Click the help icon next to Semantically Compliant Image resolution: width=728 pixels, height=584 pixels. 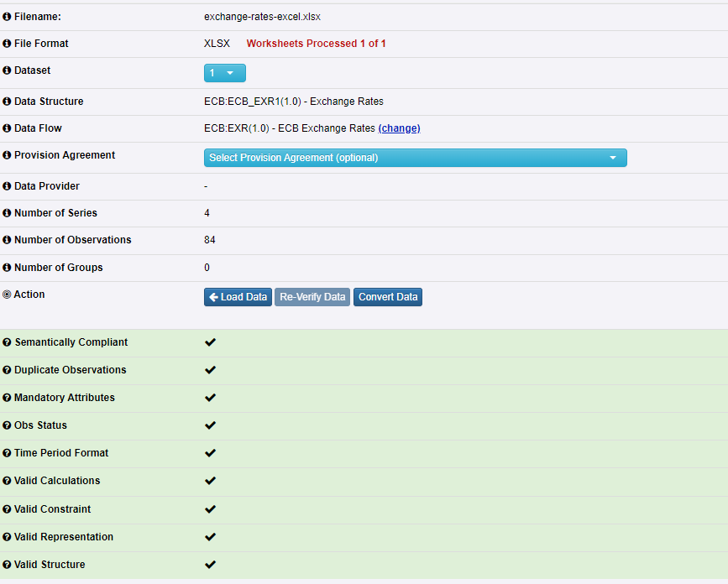(8, 342)
